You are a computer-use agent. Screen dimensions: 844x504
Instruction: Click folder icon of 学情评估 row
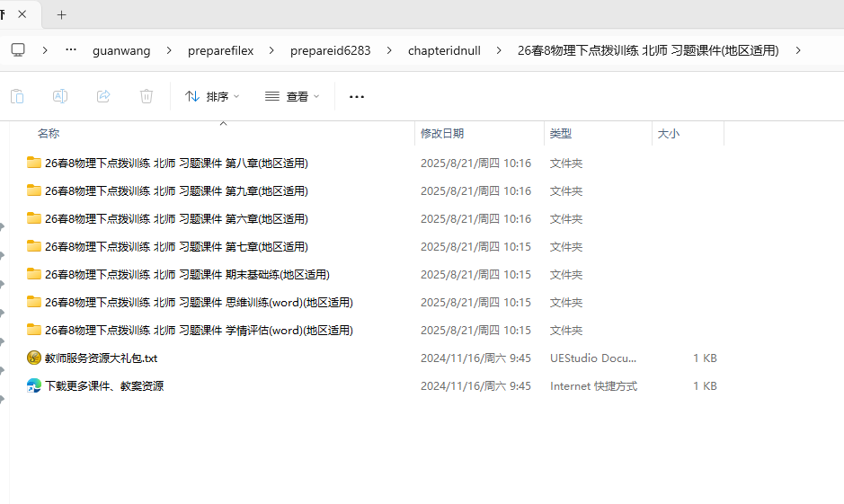[x=34, y=330]
